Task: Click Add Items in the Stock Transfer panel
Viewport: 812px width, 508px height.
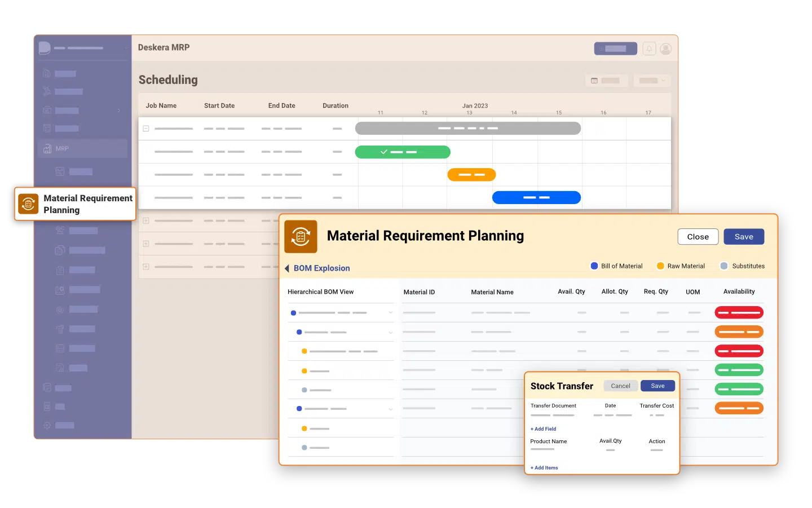Action: 543,467
